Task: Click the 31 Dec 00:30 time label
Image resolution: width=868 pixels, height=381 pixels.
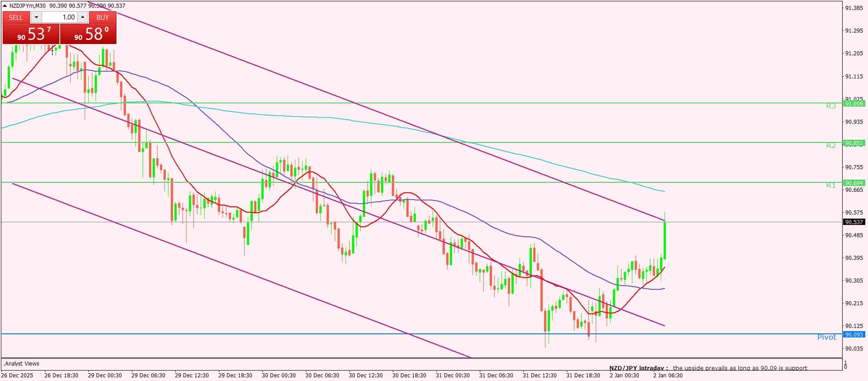Action: point(453,375)
